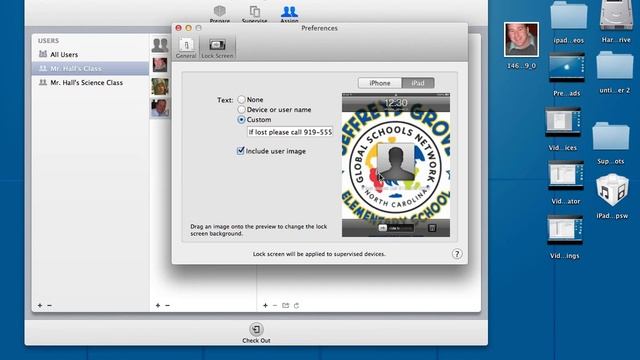Click the Check Out button
Viewport: 640px width, 360px height.
(256, 333)
